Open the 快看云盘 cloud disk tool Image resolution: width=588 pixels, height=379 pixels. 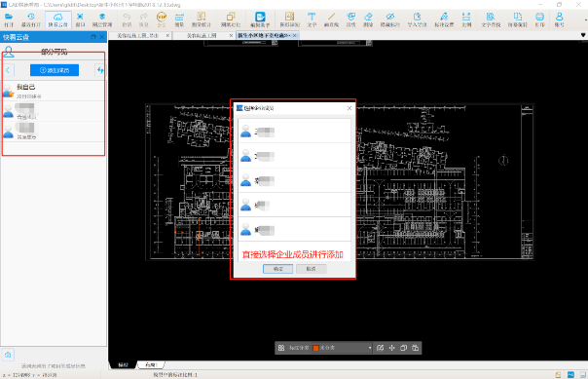58,19
